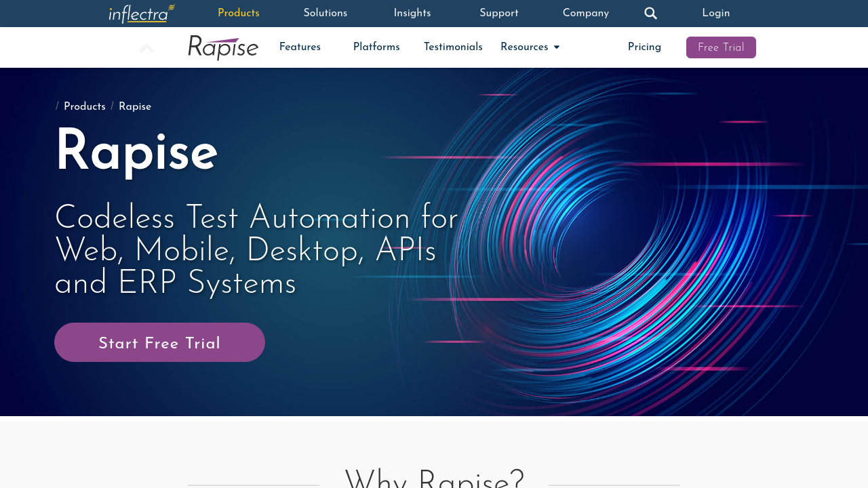Open the Company menu

(586, 14)
